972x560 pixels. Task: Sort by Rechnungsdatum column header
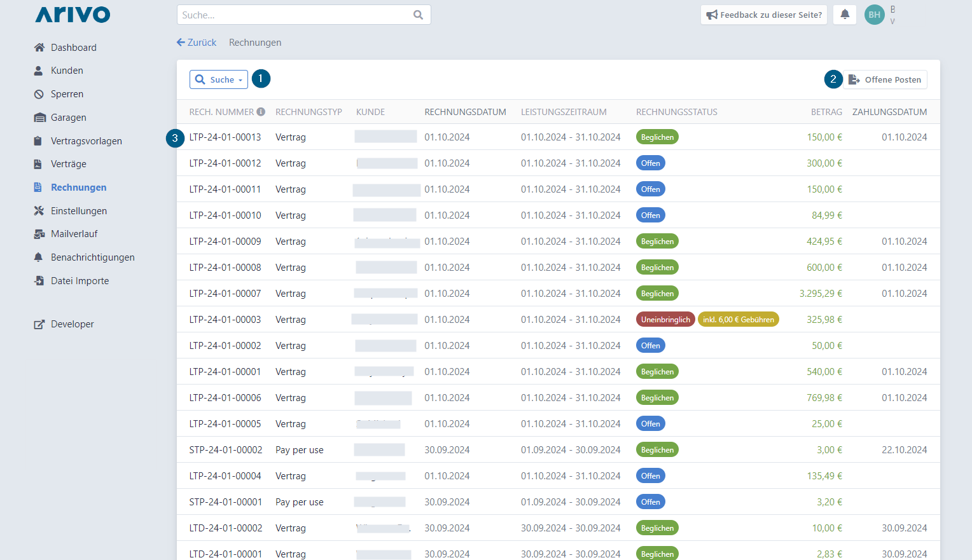pos(466,112)
